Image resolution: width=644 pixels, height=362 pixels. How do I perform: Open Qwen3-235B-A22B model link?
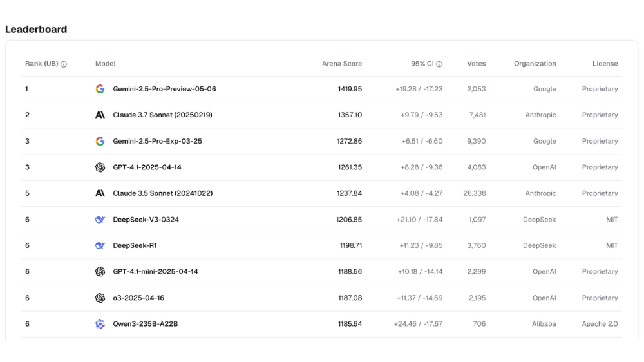[x=146, y=324]
